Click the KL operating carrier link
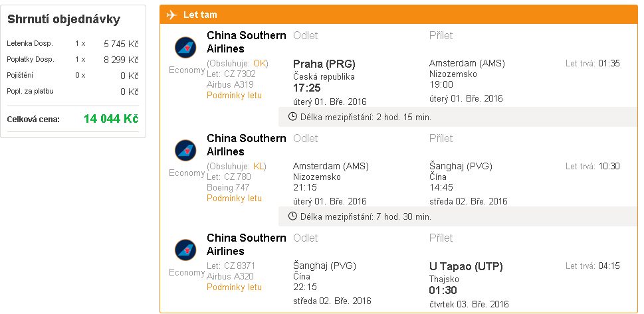This screenshot has height=314, width=644. click(x=259, y=166)
